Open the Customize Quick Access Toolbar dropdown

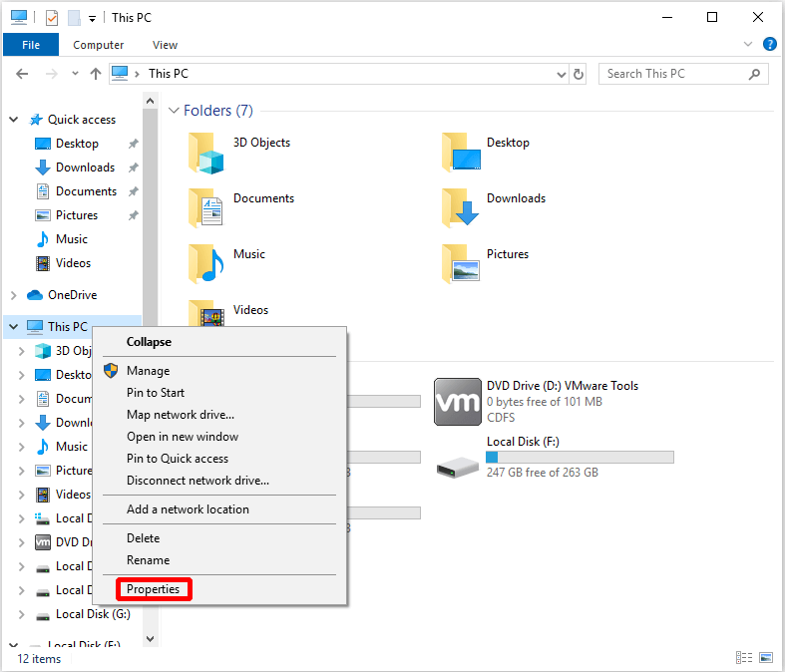92,19
